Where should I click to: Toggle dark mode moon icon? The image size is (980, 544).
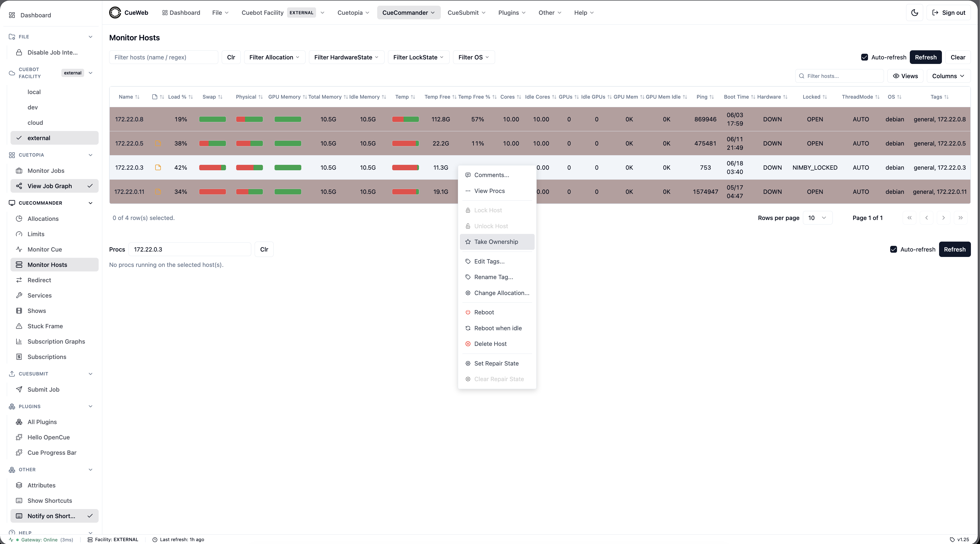pyautogui.click(x=915, y=13)
